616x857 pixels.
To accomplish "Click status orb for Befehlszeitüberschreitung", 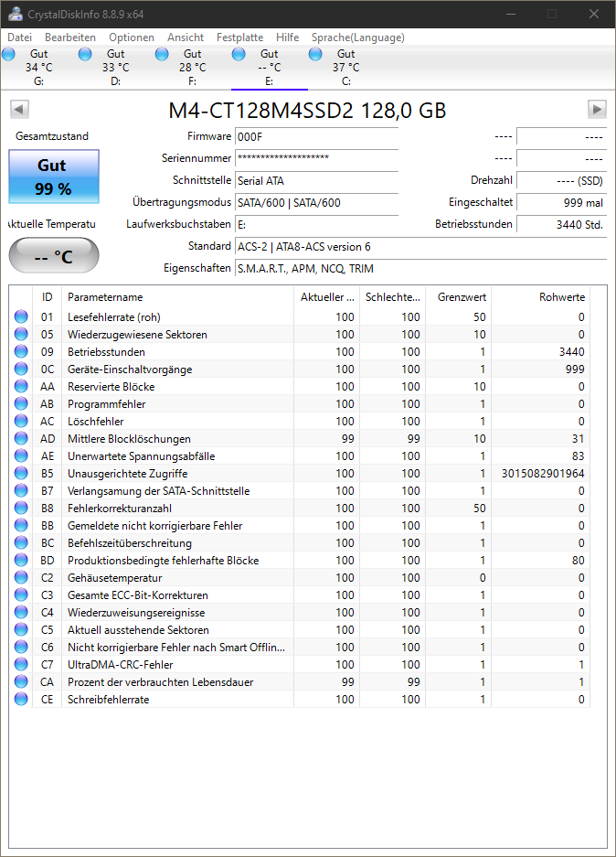I will 21,542.
